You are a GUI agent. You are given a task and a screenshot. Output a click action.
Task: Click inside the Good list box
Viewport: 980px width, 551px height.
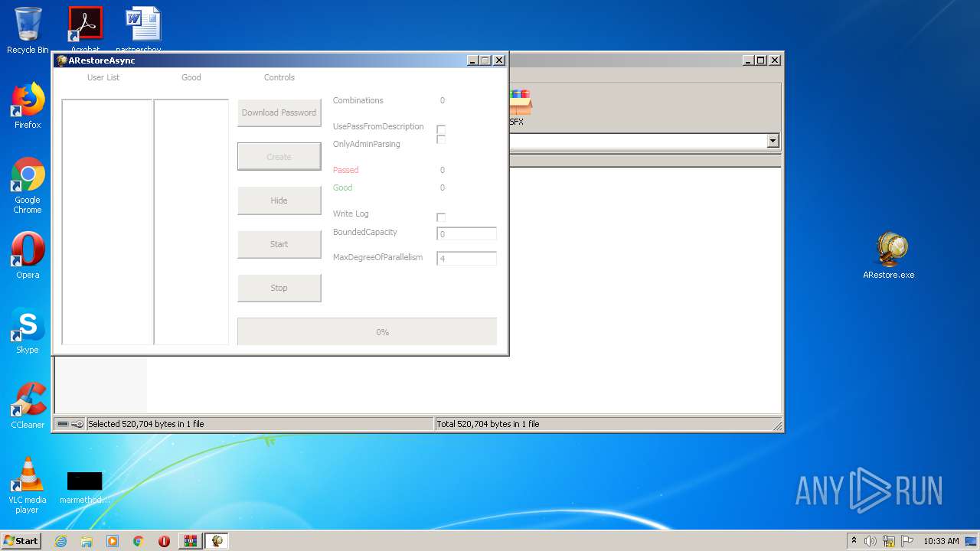pyautogui.click(x=191, y=222)
